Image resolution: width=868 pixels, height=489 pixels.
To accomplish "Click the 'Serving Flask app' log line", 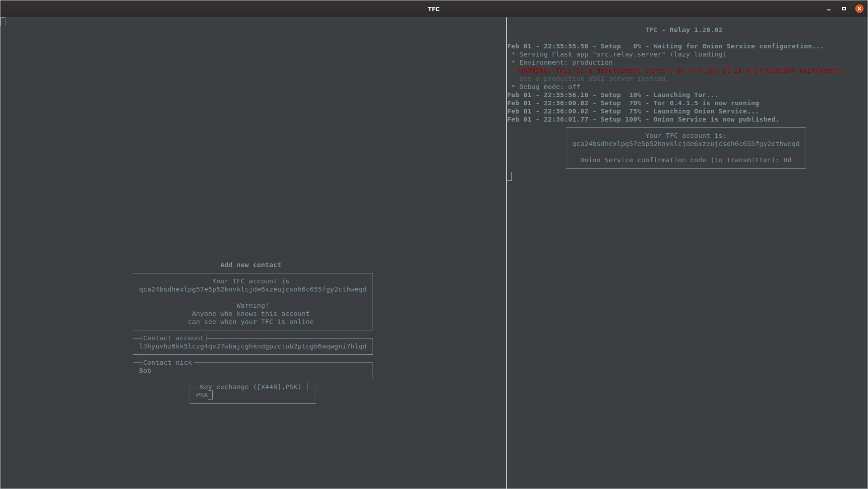I will [x=619, y=54].
